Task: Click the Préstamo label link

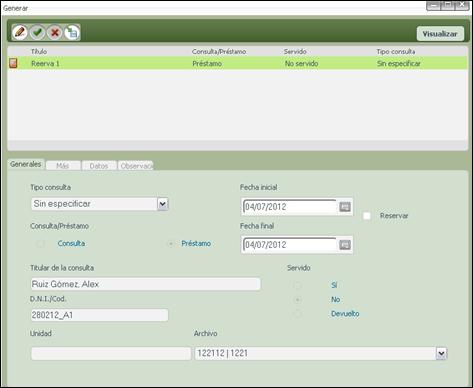Action: click(196, 244)
